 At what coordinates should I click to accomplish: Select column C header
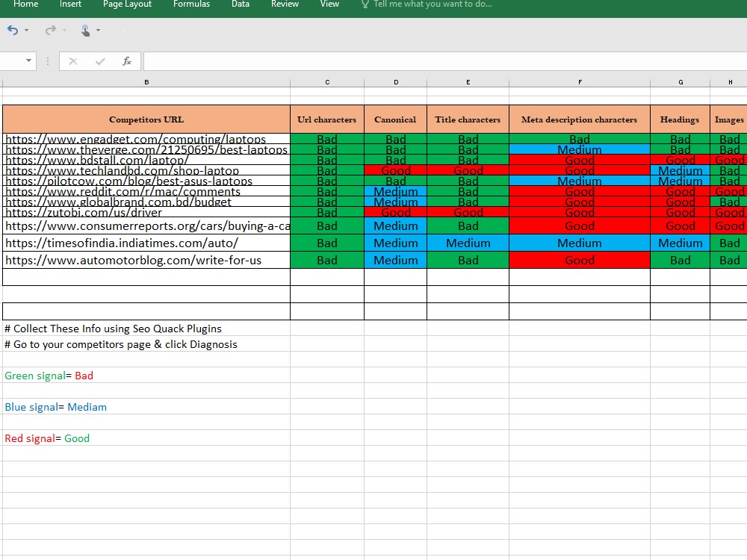coord(327,82)
